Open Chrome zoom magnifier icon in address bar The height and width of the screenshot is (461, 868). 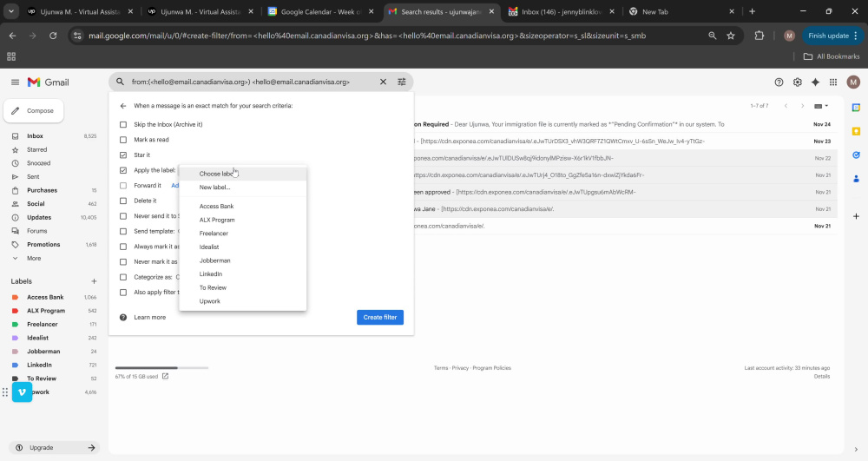pyautogui.click(x=713, y=36)
